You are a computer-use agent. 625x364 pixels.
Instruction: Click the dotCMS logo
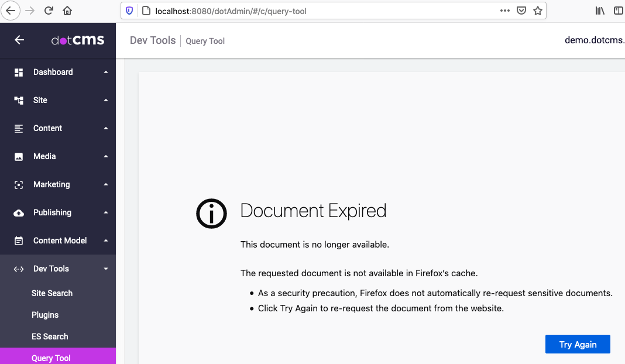point(79,40)
